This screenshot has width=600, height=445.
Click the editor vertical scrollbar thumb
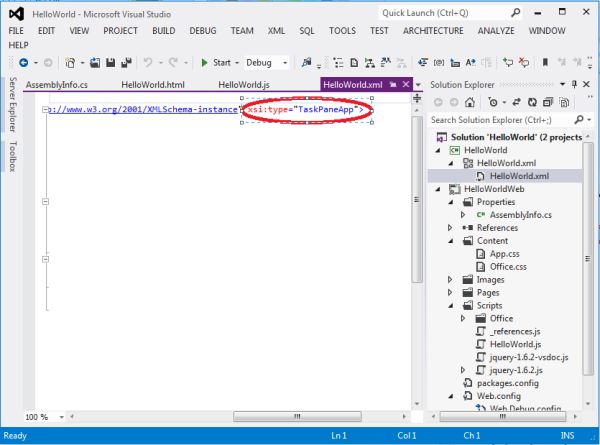pyautogui.click(x=417, y=199)
